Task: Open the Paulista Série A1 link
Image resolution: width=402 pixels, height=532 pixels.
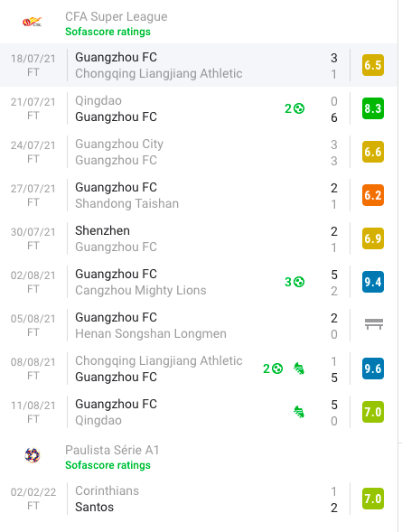Action: tap(112, 450)
